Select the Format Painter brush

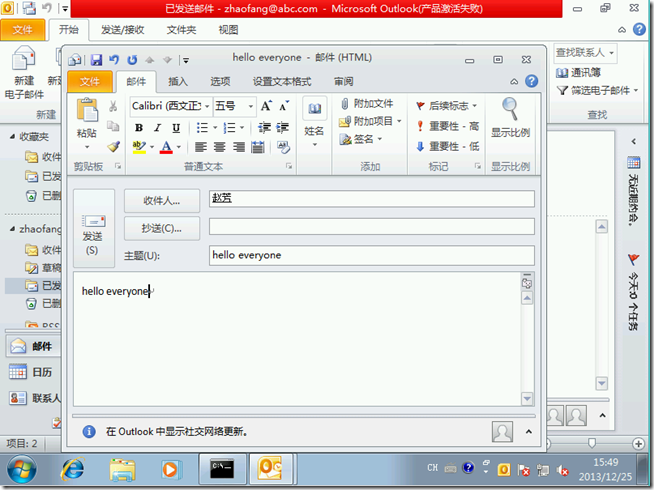coord(113,146)
